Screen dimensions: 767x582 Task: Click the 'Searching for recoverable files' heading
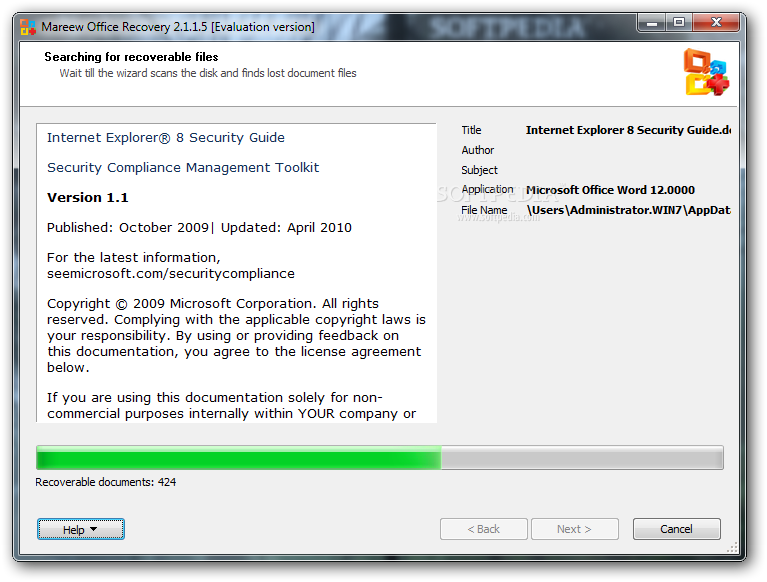coord(132,57)
